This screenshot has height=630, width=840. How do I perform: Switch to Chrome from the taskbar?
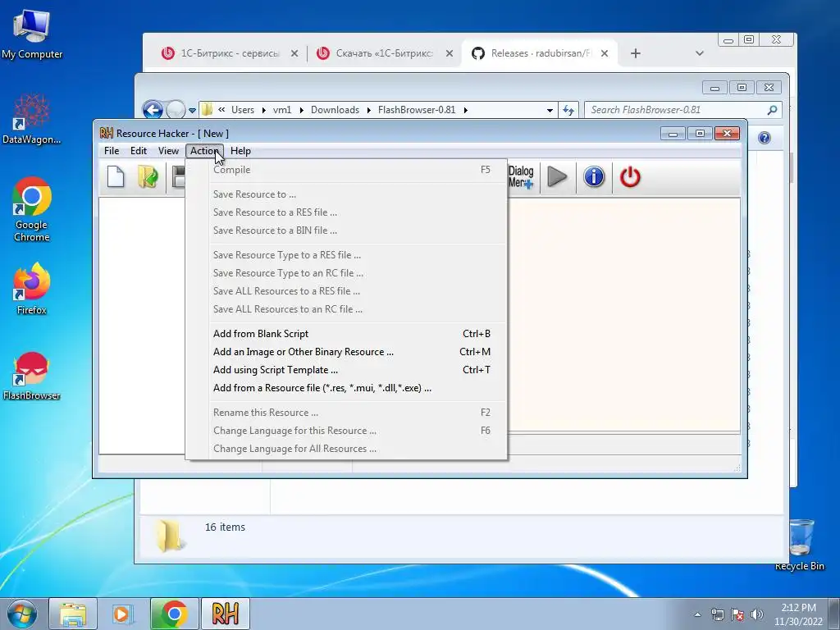click(174, 614)
